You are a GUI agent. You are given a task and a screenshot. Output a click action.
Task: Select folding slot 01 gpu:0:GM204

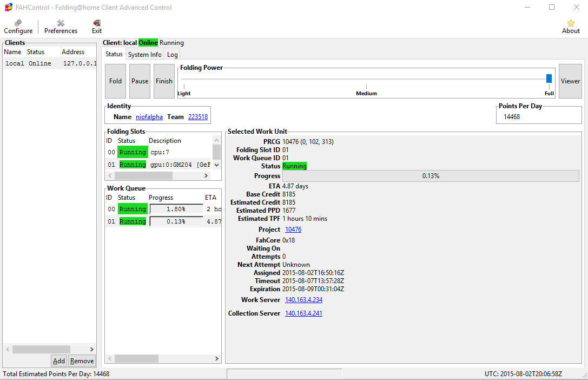coord(158,165)
